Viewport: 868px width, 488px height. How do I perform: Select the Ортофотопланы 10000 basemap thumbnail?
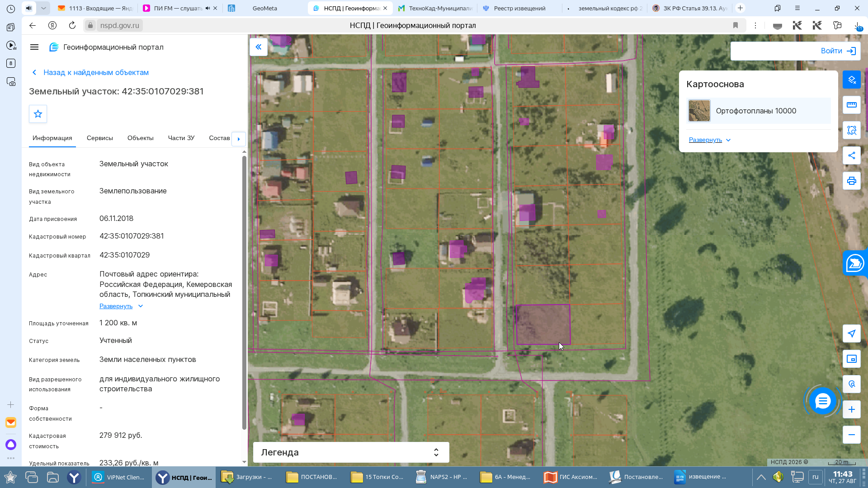pos(699,111)
